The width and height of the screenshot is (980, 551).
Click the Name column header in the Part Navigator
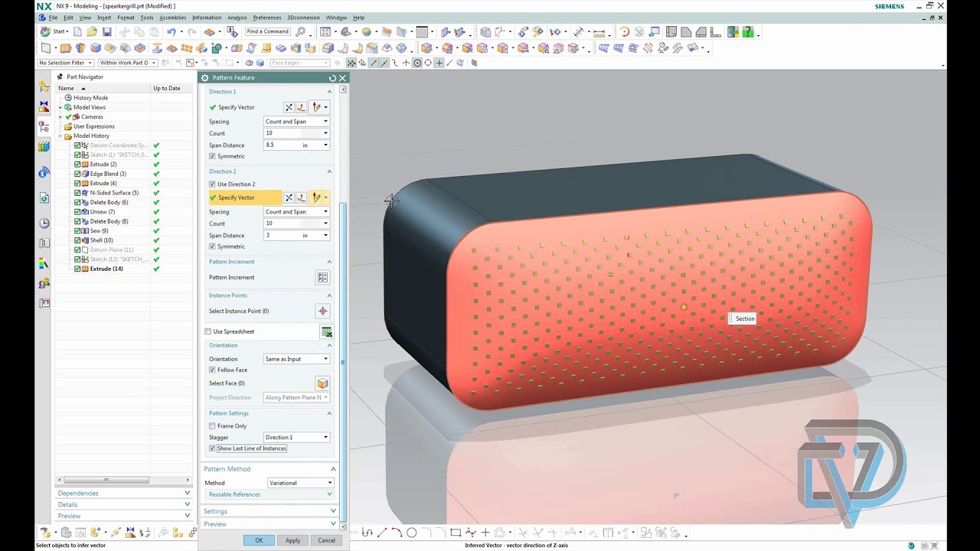(x=103, y=88)
